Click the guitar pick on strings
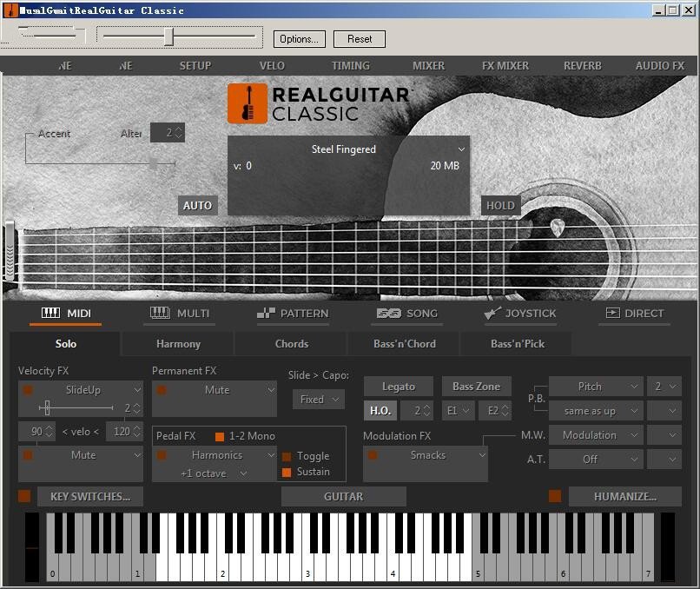 (x=557, y=228)
